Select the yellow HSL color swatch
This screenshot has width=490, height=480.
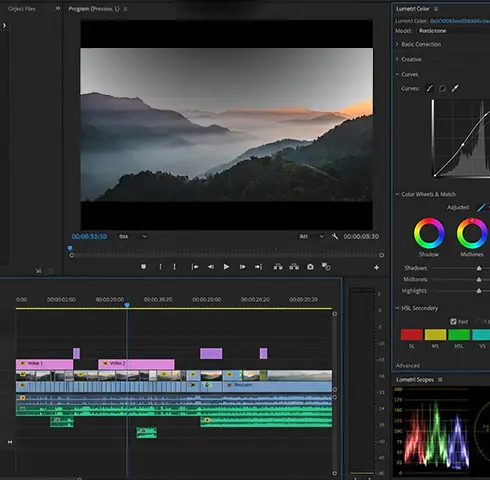[435, 335]
